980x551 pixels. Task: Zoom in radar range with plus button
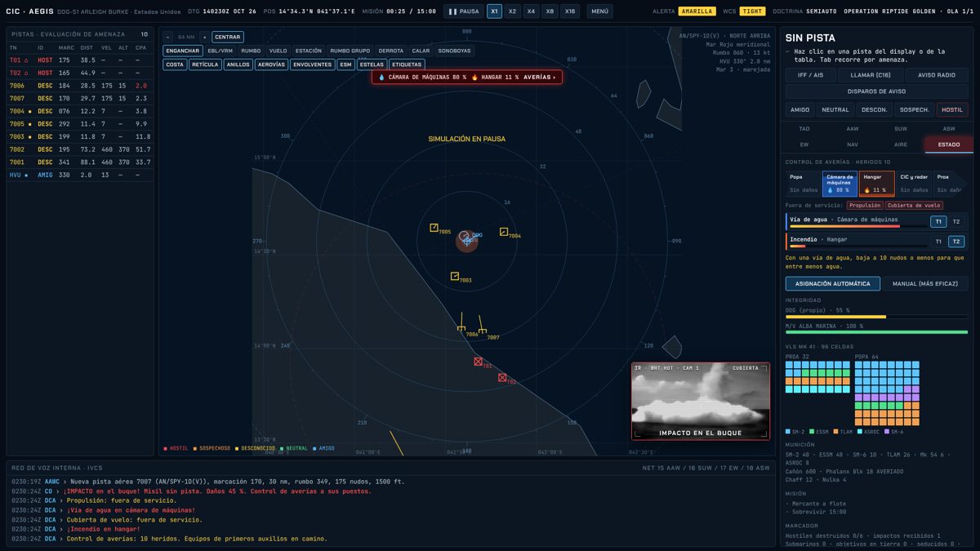(x=204, y=37)
